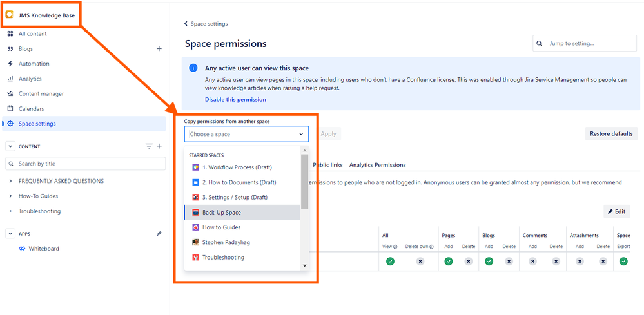Click the Blogs quote icon
This screenshot has height=315, width=644.
(11, 49)
